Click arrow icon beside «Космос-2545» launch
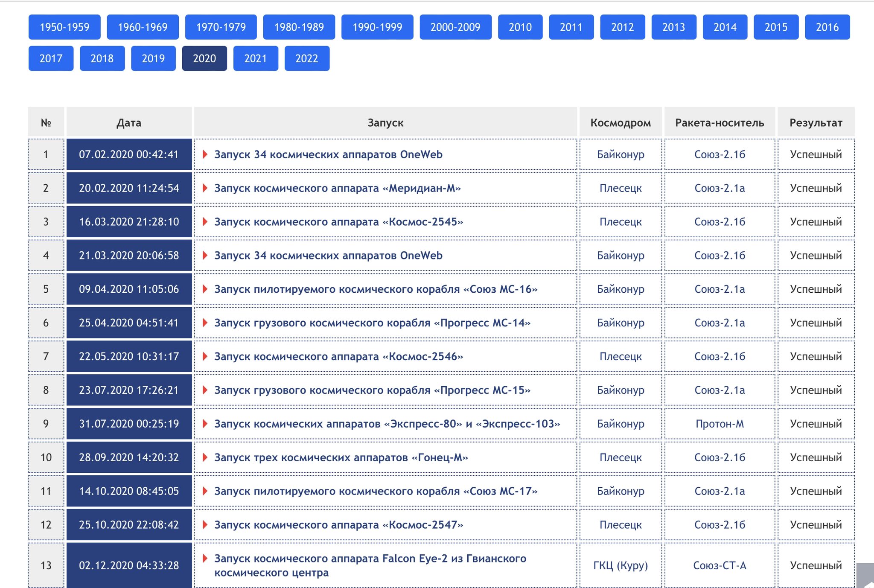Screen dimensions: 874x588 click(x=205, y=221)
